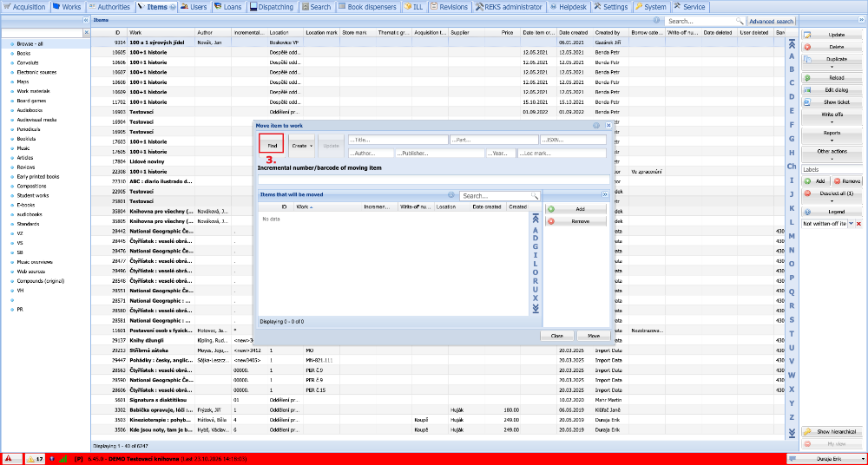Select letter G in the dialog alphabet index

tap(536, 247)
